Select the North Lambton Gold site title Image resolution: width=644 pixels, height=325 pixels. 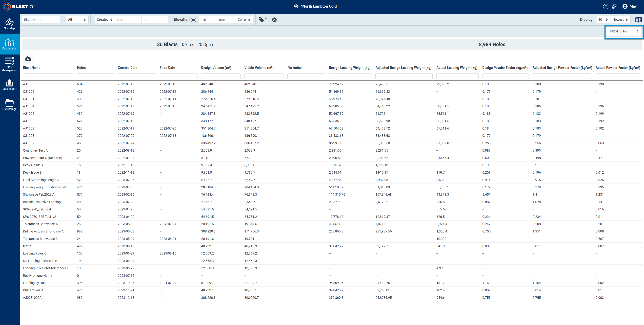click(x=318, y=6)
